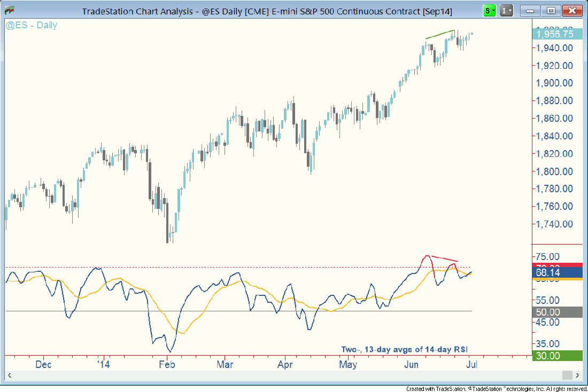Minimize the chart analysis window
Image resolution: width=588 pixels, height=392 pixels.
coord(531,11)
